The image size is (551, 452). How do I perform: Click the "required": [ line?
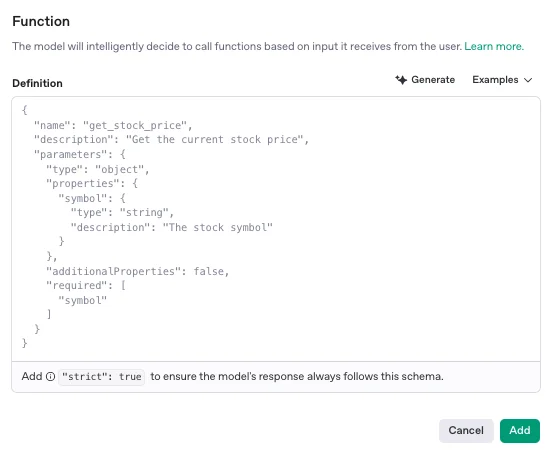pyautogui.click(x=86, y=285)
